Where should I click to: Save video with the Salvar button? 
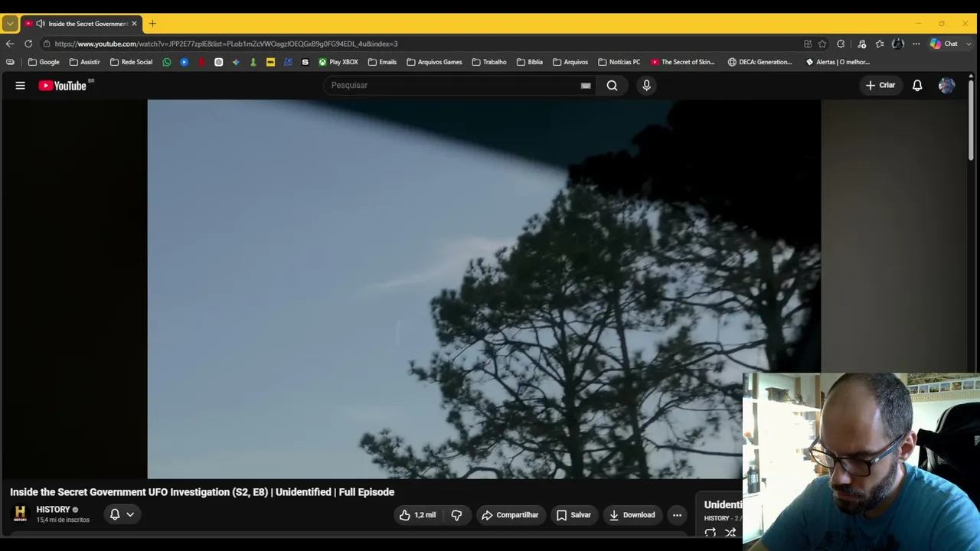[x=573, y=515]
